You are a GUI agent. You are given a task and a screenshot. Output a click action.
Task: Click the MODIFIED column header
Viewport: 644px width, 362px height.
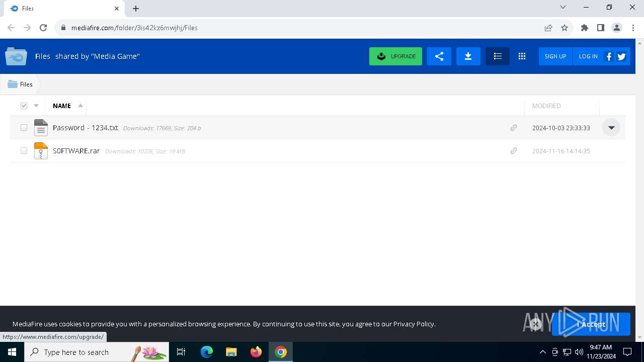tap(546, 106)
